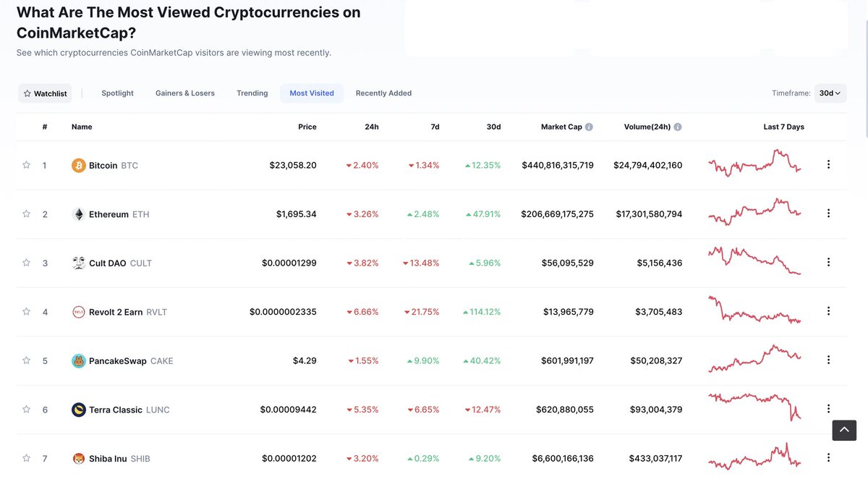The image size is (868, 482).
Task: Open the three-dot menu for Bitcoin
Action: (828, 165)
